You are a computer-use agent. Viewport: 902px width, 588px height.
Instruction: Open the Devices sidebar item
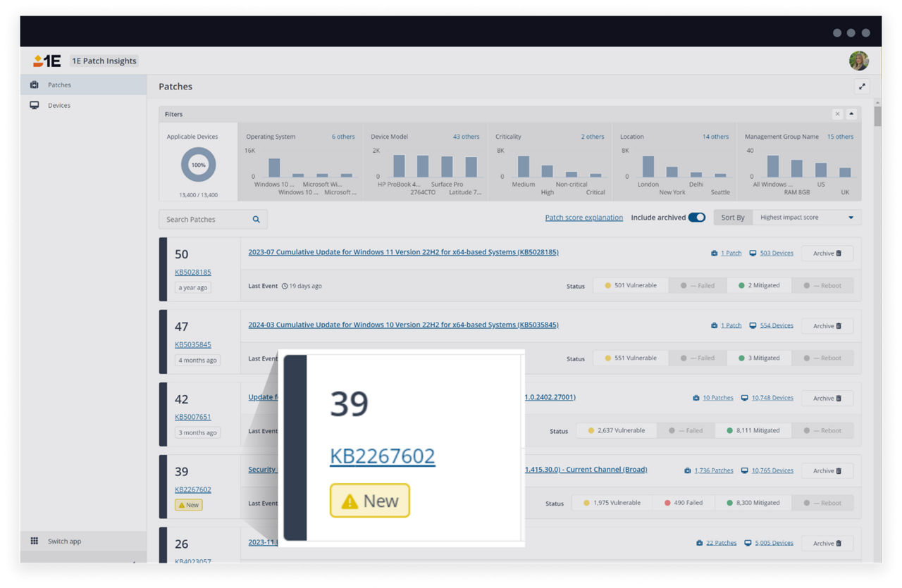[x=83, y=105]
